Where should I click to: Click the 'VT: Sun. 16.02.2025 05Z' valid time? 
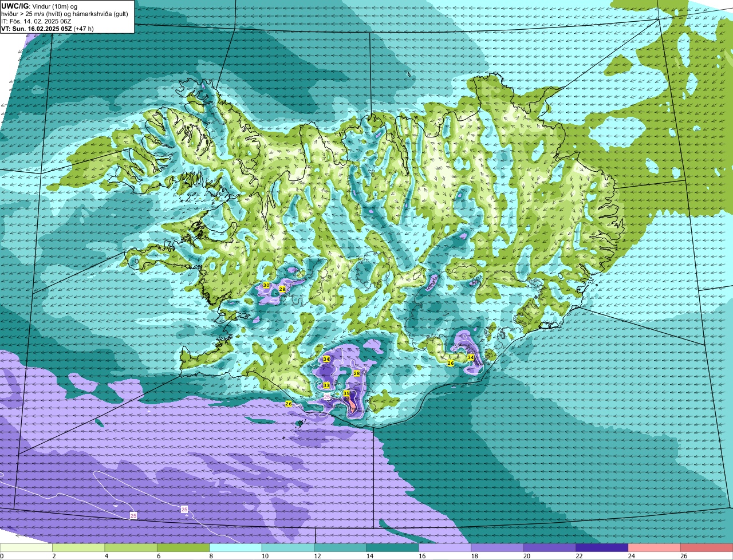(x=37, y=28)
